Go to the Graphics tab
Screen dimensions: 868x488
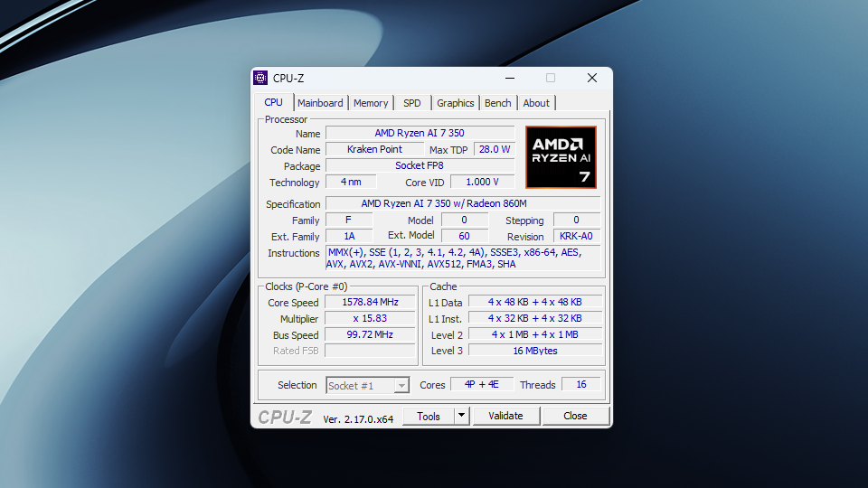(456, 103)
